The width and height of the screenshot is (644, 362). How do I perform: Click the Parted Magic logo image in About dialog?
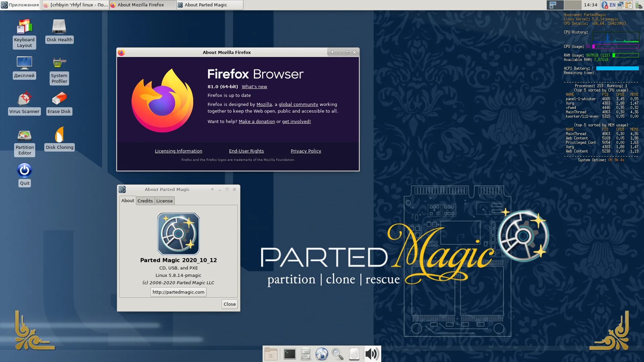tap(178, 234)
